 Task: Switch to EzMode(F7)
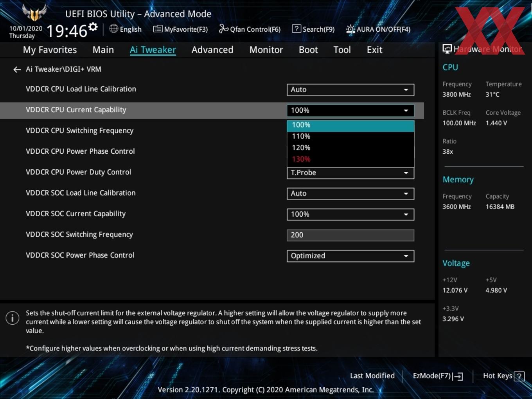click(x=438, y=376)
